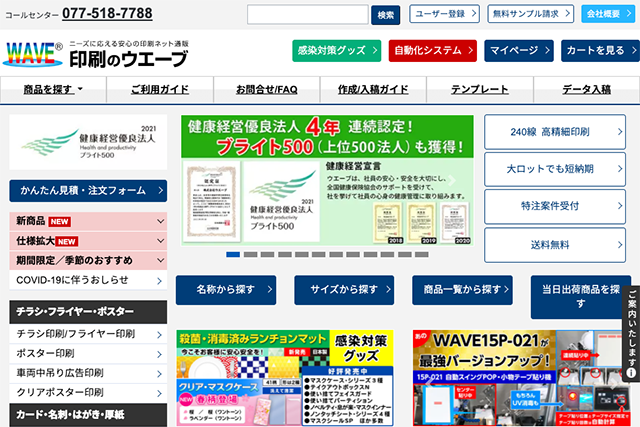This screenshot has height=427, width=640.
Task: Open 殺菌・消毒済みランチョンマット promo banner
Action: [285, 378]
